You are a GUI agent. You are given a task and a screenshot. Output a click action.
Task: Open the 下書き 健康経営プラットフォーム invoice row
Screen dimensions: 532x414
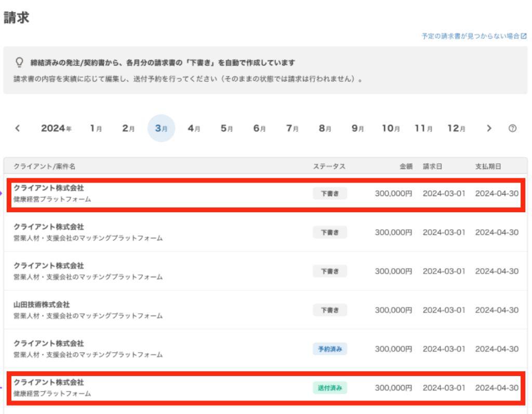(x=156, y=193)
